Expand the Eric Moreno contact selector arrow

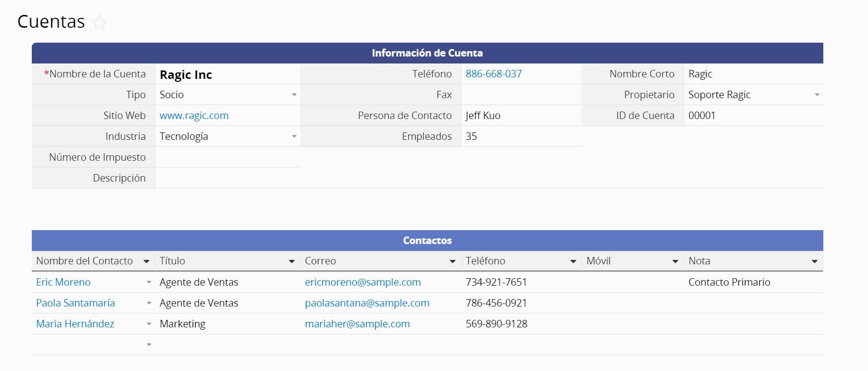tap(149, 282)
